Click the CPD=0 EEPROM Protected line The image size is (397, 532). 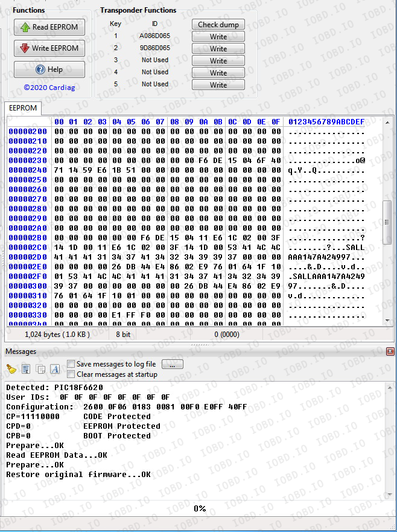point(83,426)
